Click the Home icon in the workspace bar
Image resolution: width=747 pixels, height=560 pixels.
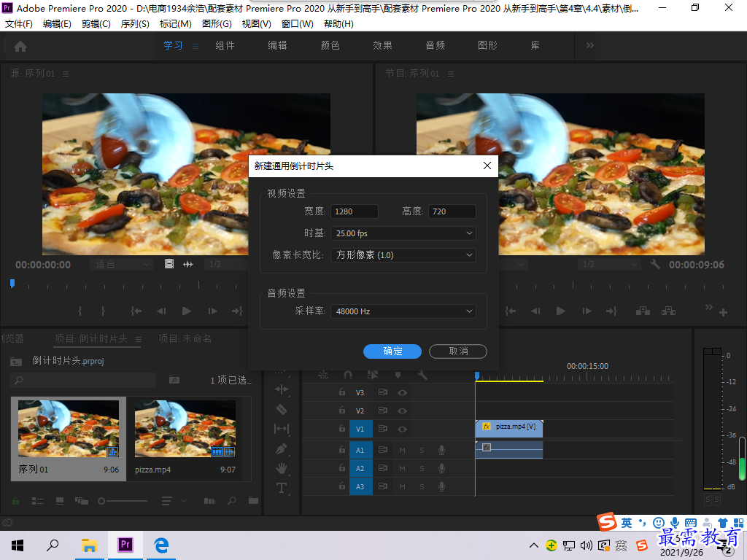coord(20,46)
